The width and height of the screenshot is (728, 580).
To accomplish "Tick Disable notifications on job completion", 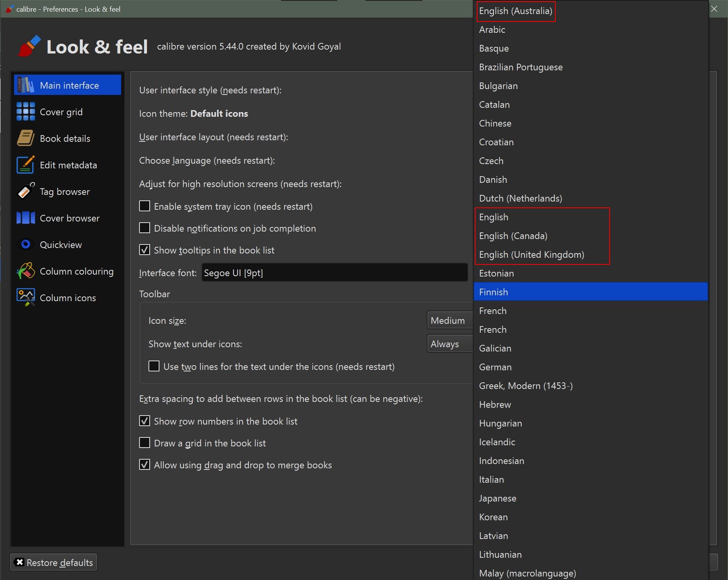I will 145,228.
